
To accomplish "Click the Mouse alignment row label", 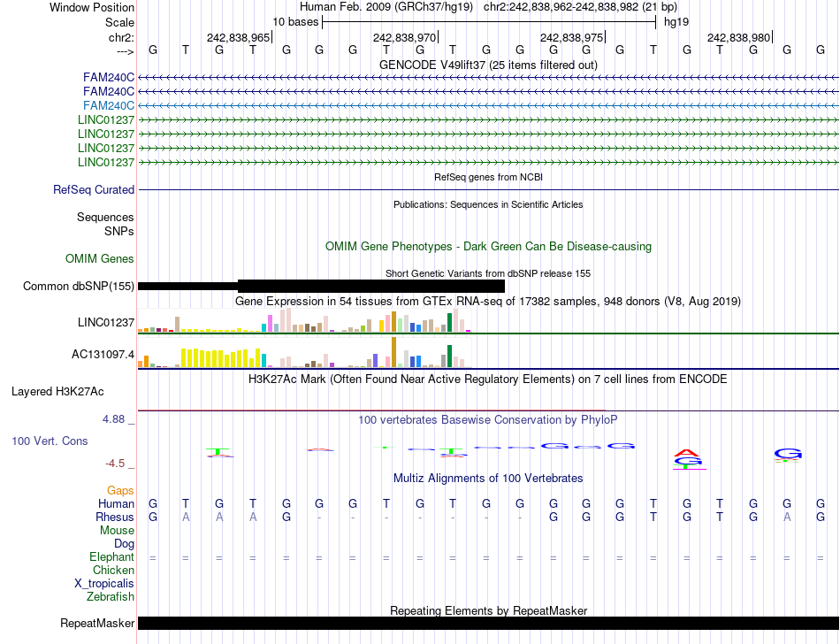I will 117,531.
